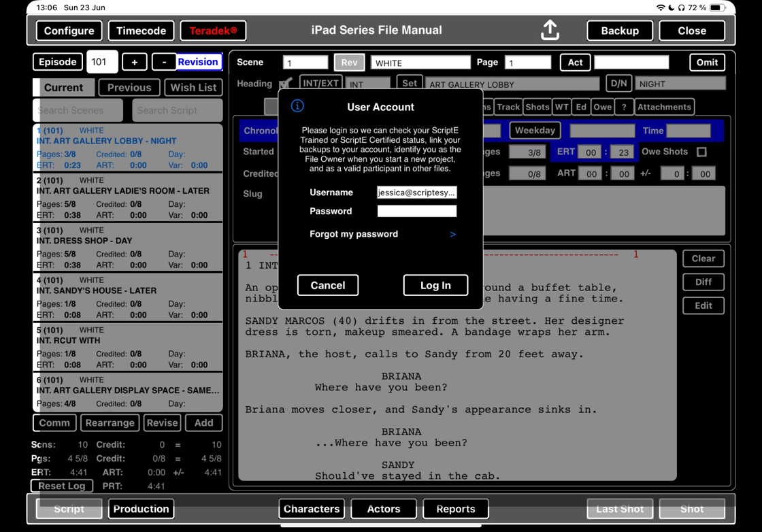Check the Wi-Fi status icon
Viewport: 762px width, 532px height.
(x=660, y=7)
